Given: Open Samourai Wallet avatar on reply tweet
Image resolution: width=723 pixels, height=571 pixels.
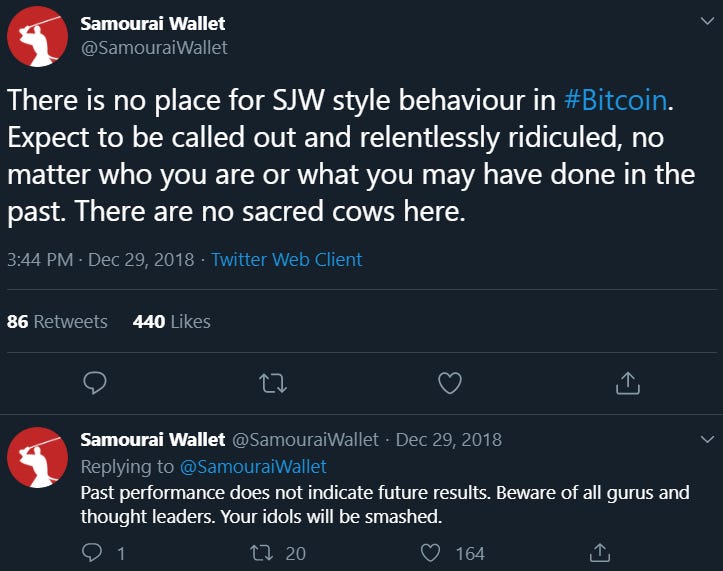Looking at the screenshot, I should coord(37,457).
